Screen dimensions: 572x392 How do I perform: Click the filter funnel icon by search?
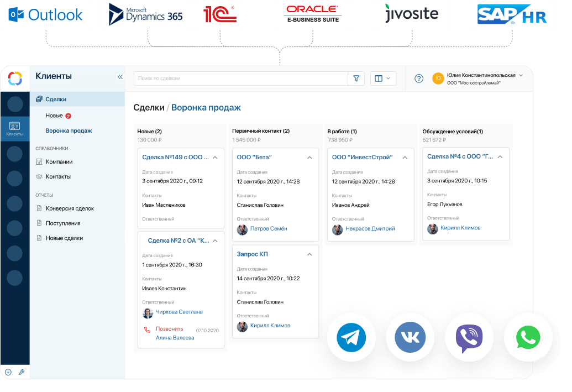coord(356,79)
